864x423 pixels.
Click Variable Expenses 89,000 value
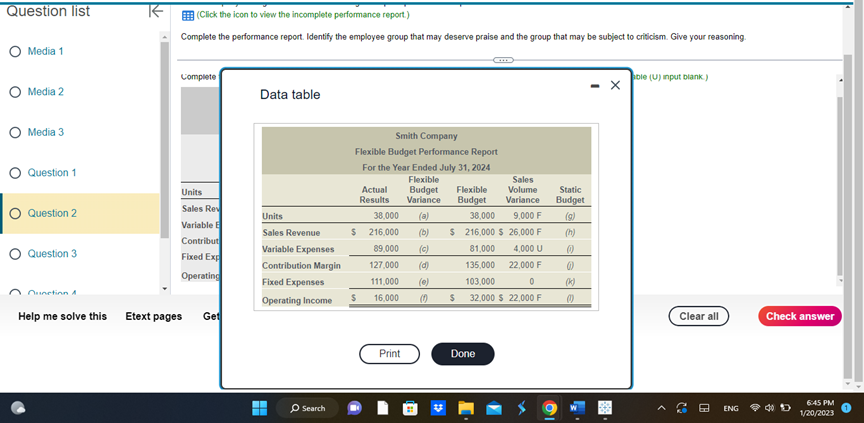(386, 248)
